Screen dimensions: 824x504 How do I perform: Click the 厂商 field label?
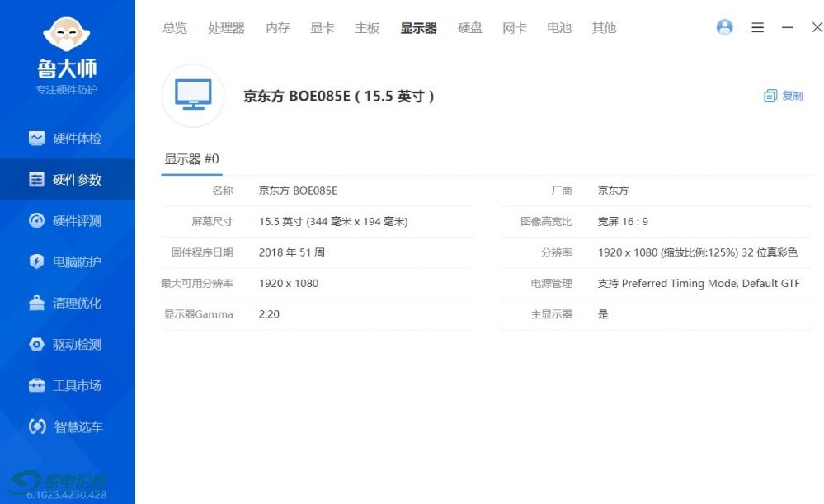561,191
